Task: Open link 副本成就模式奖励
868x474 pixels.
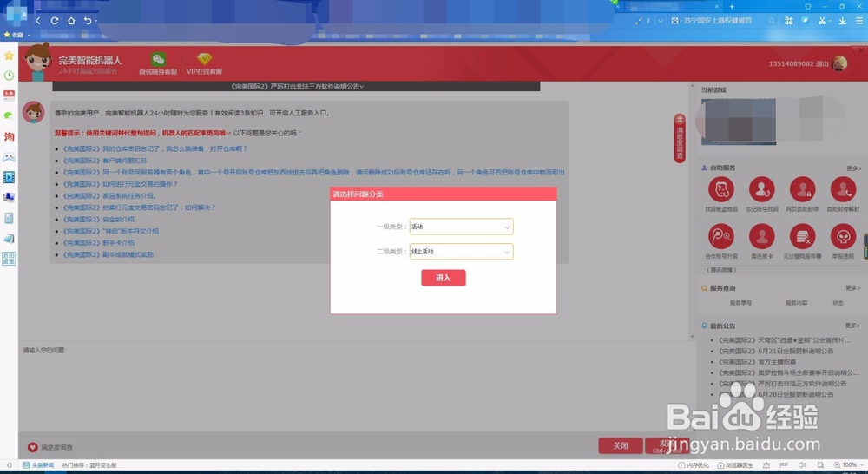Action: pos(108,254)
